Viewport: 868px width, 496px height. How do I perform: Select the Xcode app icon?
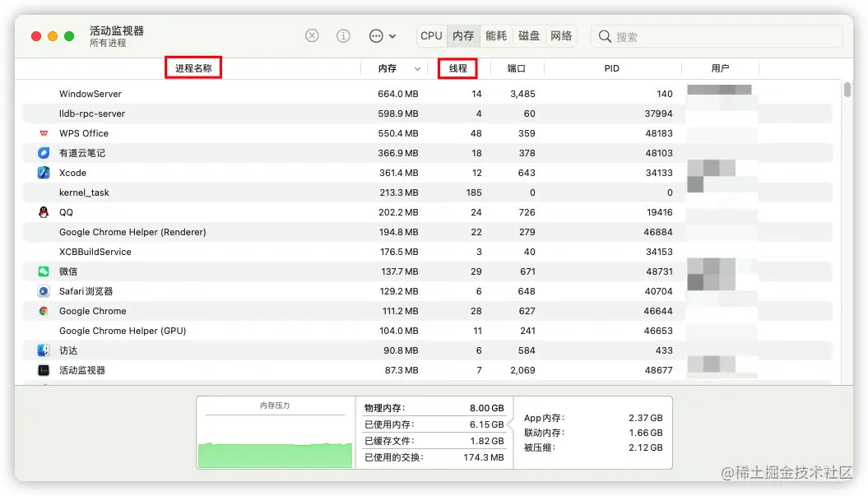click(44, 173)
